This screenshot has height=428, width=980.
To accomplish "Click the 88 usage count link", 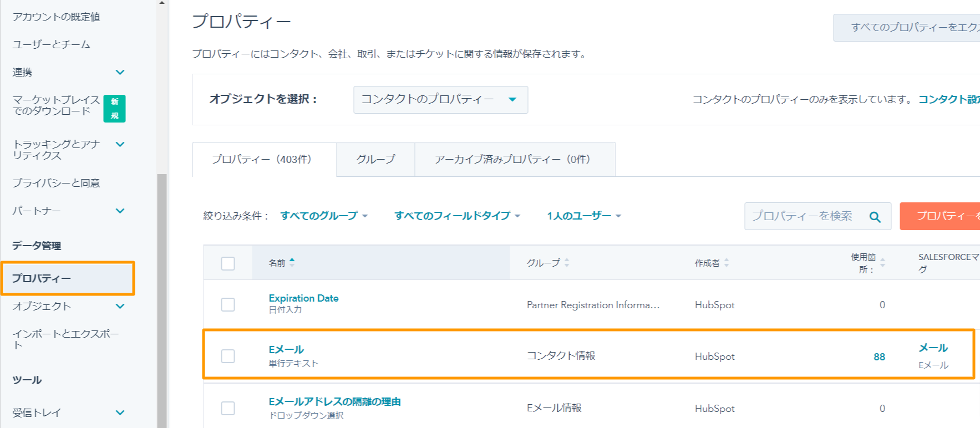I will click(879, 357).
